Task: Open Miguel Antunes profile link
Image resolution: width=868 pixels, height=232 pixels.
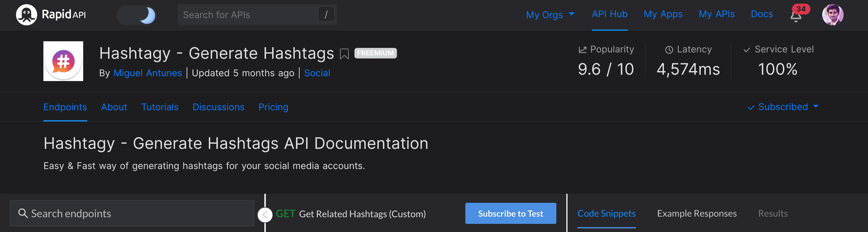Action: click(x=148, y=73)
